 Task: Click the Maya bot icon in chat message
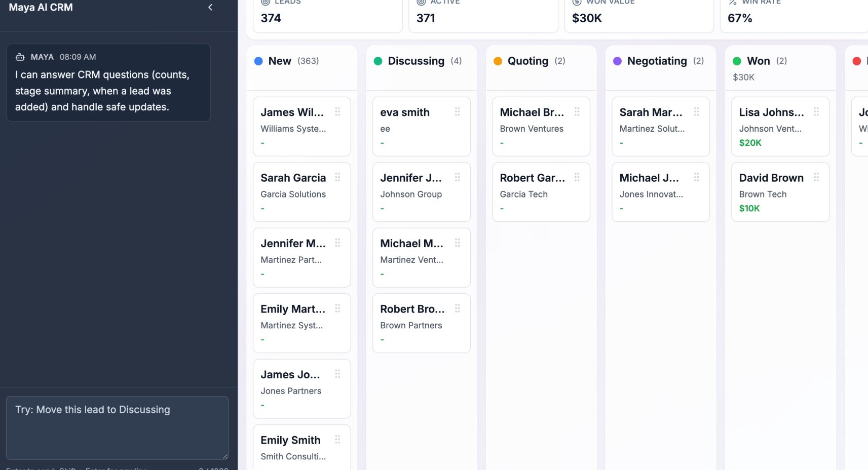[x=20, y=57]
